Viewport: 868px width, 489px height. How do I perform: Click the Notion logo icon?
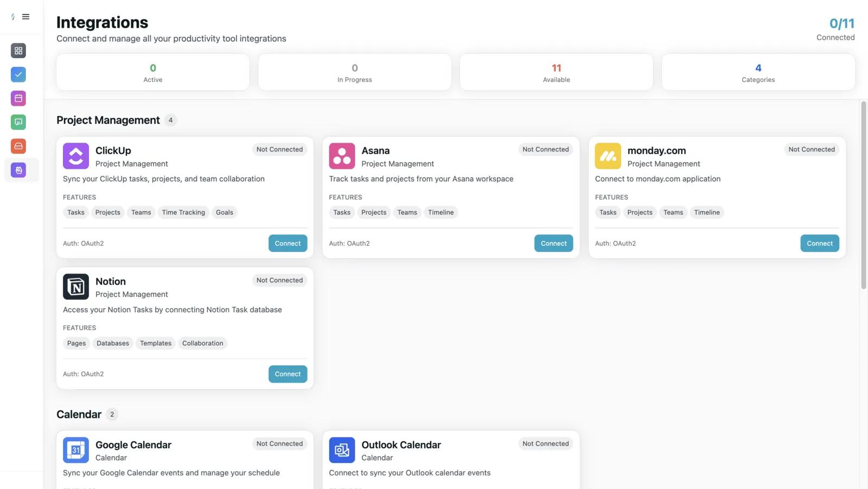pyautogui.click(x=76, y=287)
